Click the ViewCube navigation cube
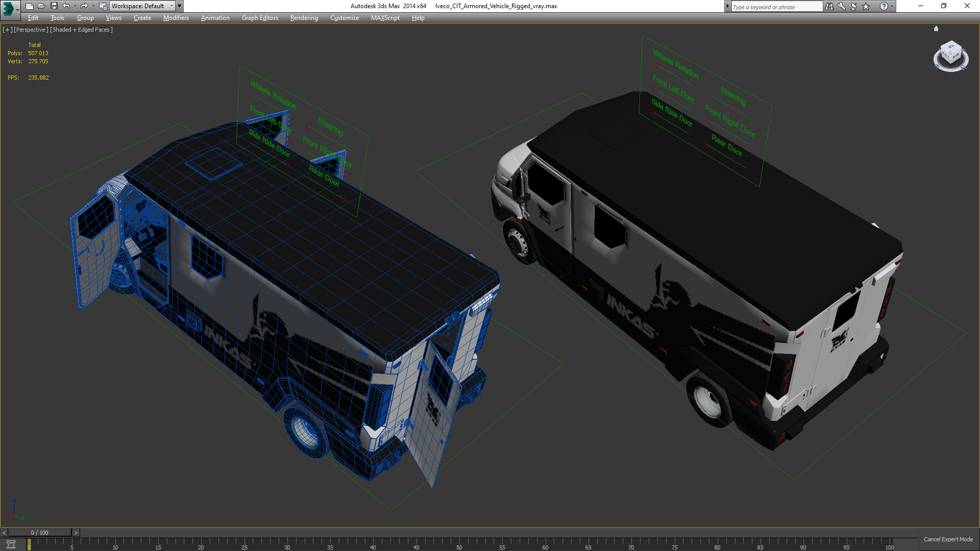This screenshot has height=551, width=980. coord(951,53)
